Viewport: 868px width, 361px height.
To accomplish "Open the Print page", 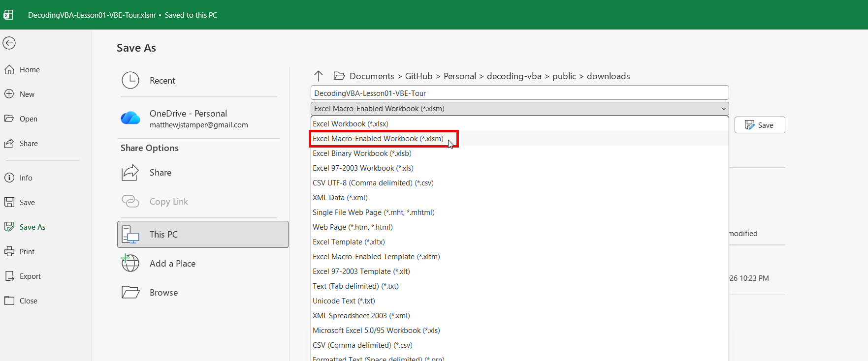I will (x=20, y=252).
